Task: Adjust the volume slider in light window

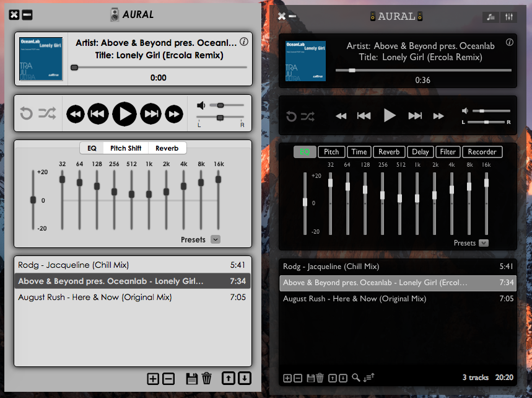Action: pyautogui.click(x=227, y=105)
